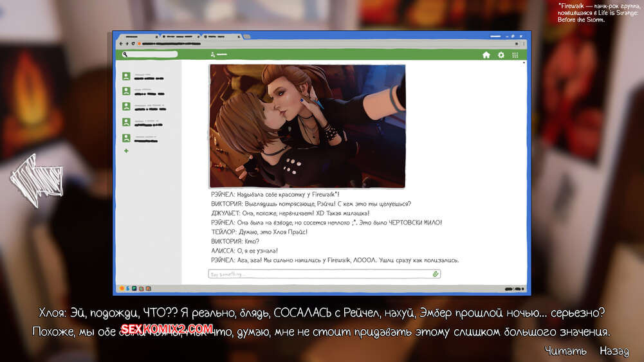Click the first contact avatar in sidebar
Viewport: 644px width, 362px height.
126,77
